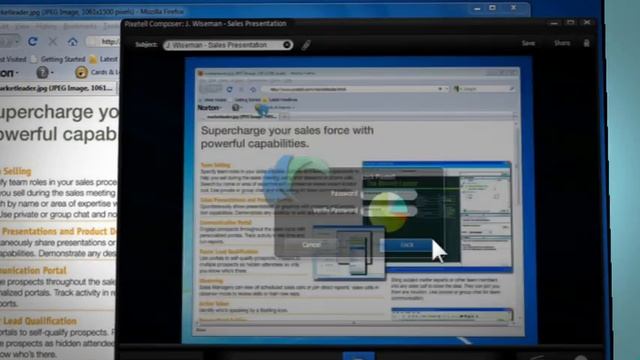Image resolution: width=640 pixels, height=360 pixels.
Task: Click the blue Lock button
Action: point(406,244)
